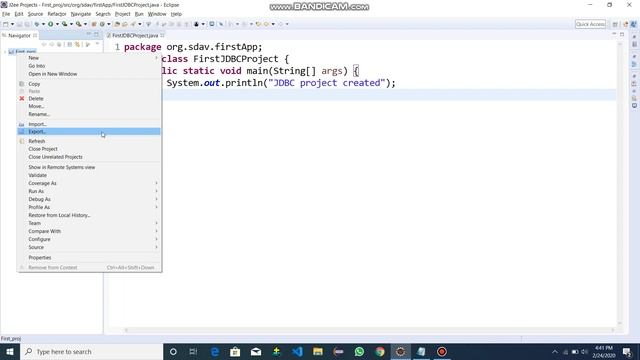
Task: Open the Debug button's dropdown arrow
Action: coord(43,24)
